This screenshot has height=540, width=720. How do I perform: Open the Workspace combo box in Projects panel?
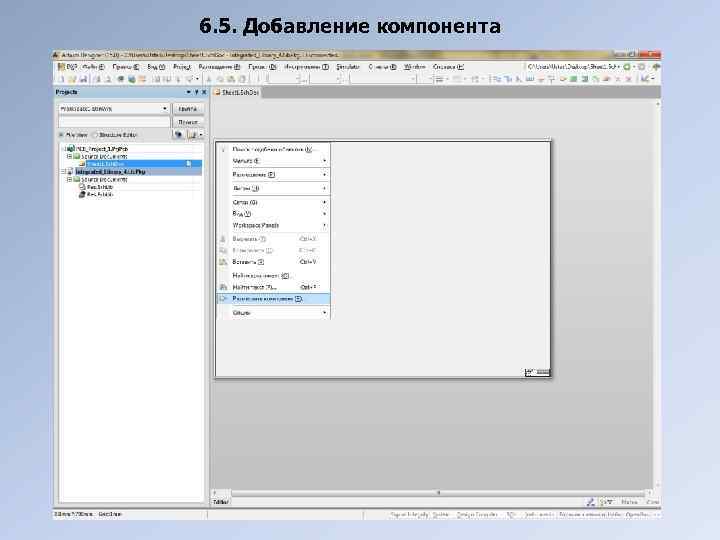point(113,109)
